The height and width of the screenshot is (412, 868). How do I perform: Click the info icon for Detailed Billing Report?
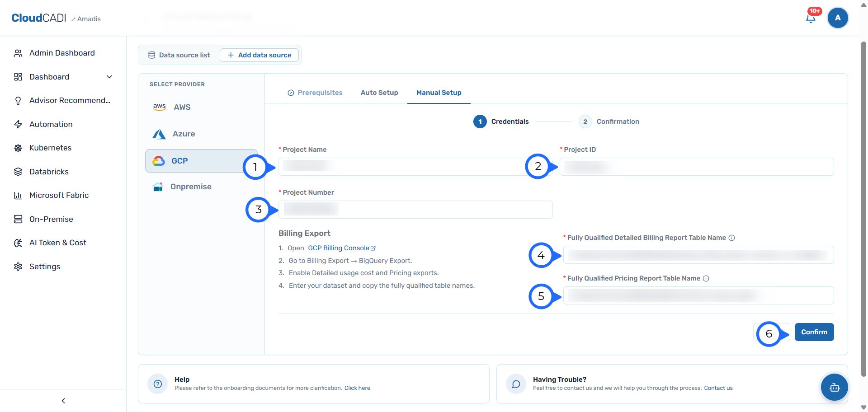[732, 238]
